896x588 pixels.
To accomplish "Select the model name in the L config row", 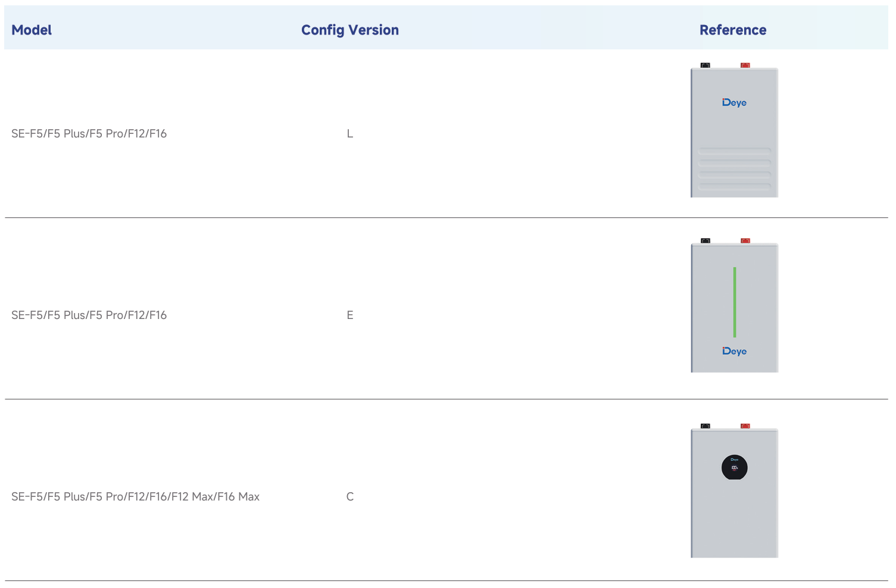I will [89, 134].
